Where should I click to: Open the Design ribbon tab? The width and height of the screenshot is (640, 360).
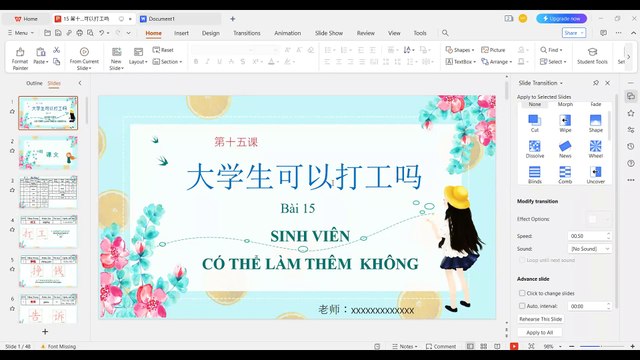(211, 33)
